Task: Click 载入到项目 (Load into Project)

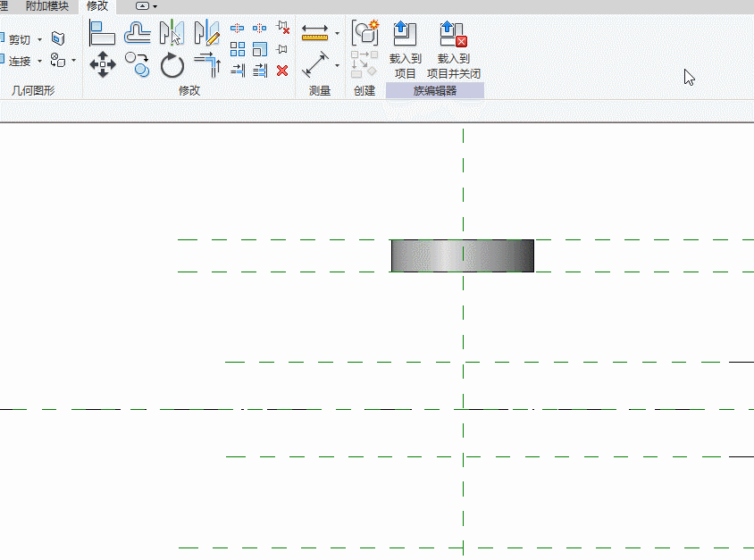Action: pos(406,50)
